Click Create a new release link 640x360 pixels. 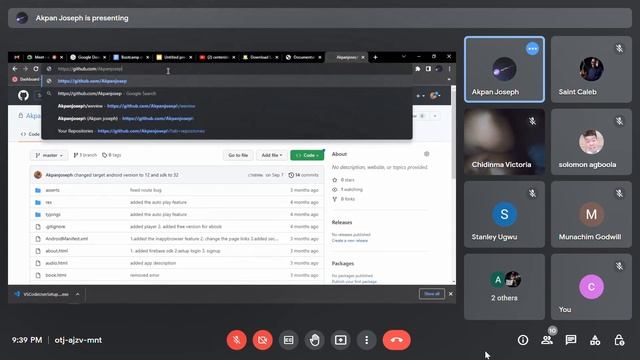coord(350,241)
